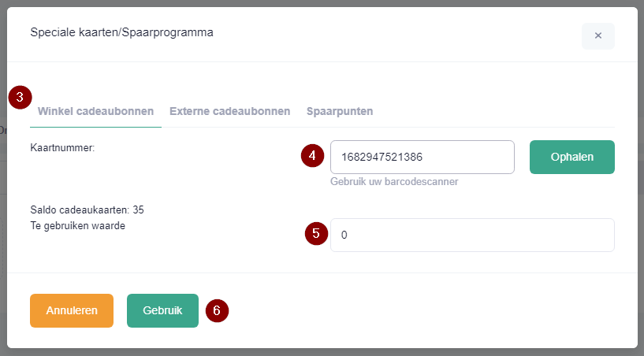Select the Te gebruiken waarde label
The width and height of the screenshot is (644, 356).
(x=77, y=226)
